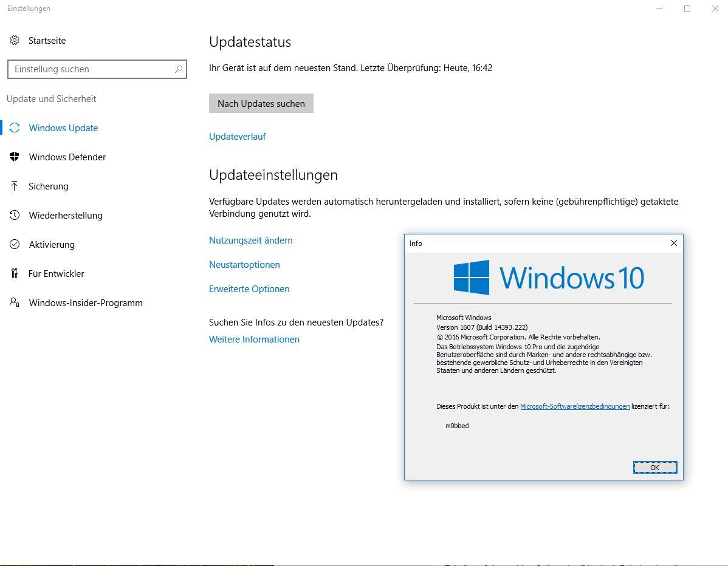Click the Update und Sicherheit label
The height and width of the screenshot is (566, 728).
51,99
